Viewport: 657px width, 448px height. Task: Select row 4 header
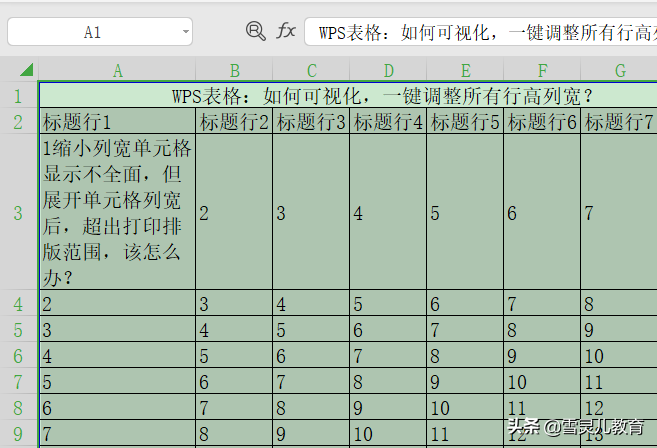[x=18, y=304]
